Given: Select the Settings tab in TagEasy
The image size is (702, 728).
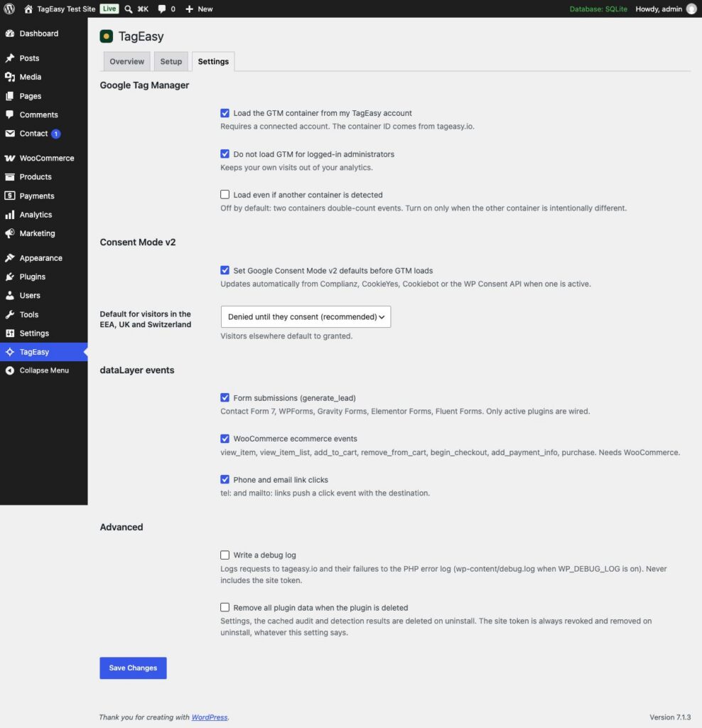Looking at the screenshot, I should tap(213, 62).
